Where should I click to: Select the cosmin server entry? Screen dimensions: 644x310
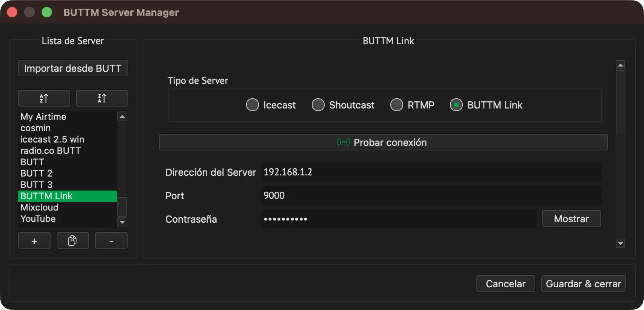pyautogui.click(x=68, y=128)
